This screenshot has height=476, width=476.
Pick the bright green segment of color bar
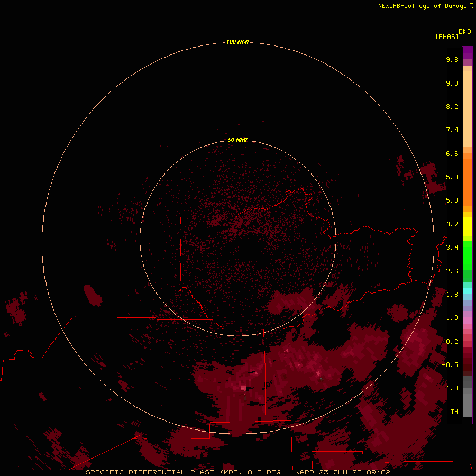coord(467,255)
